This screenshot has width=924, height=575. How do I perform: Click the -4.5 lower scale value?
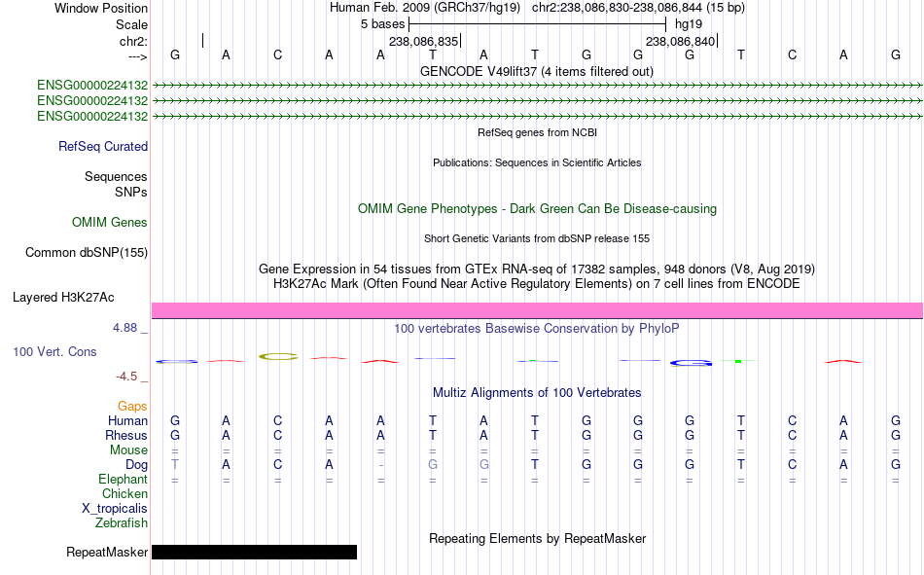126,377
